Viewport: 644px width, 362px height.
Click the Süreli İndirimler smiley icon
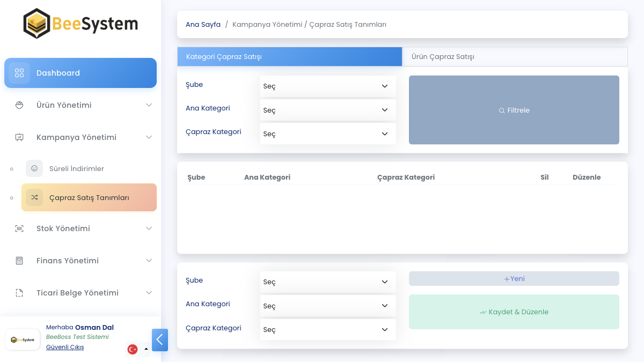(34, 168)
